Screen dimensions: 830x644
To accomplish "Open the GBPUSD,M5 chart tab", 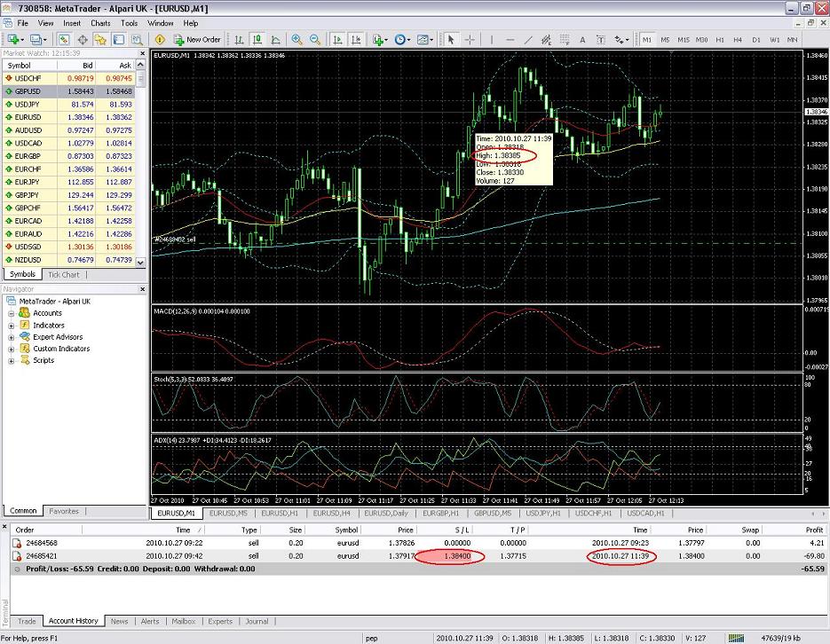I will coord(493,513).
